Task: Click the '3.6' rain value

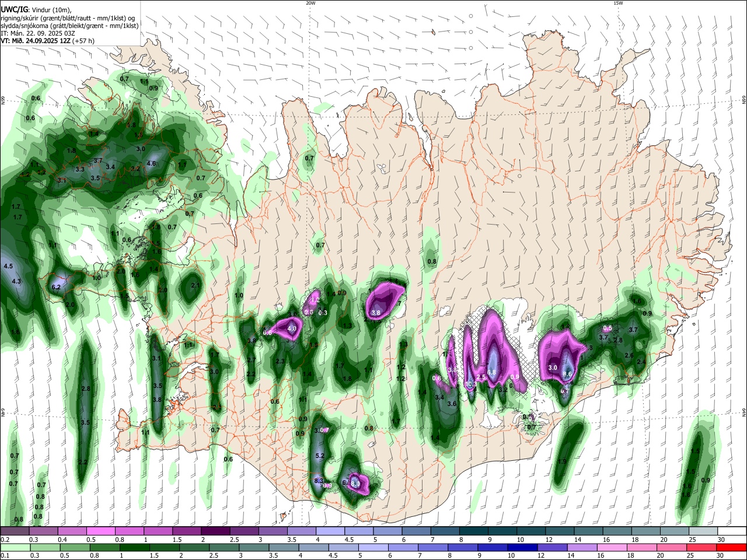Action: pyautogui.click(x=451, y=404)
